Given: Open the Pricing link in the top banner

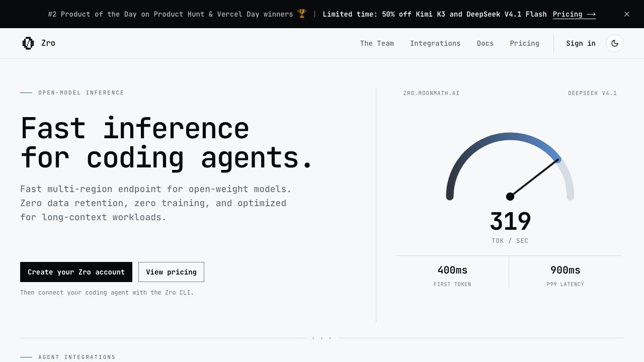Looking at the screenshot, I should (x=574, y=14).
